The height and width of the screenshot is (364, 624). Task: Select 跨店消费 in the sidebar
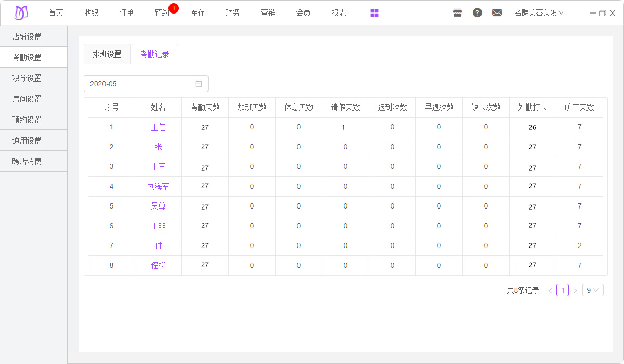pos(27,161)
